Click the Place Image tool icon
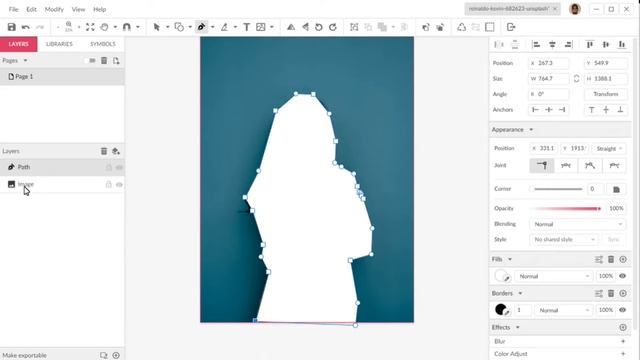The height and width of the screenshot is (360, 640). tap(260, 27)
